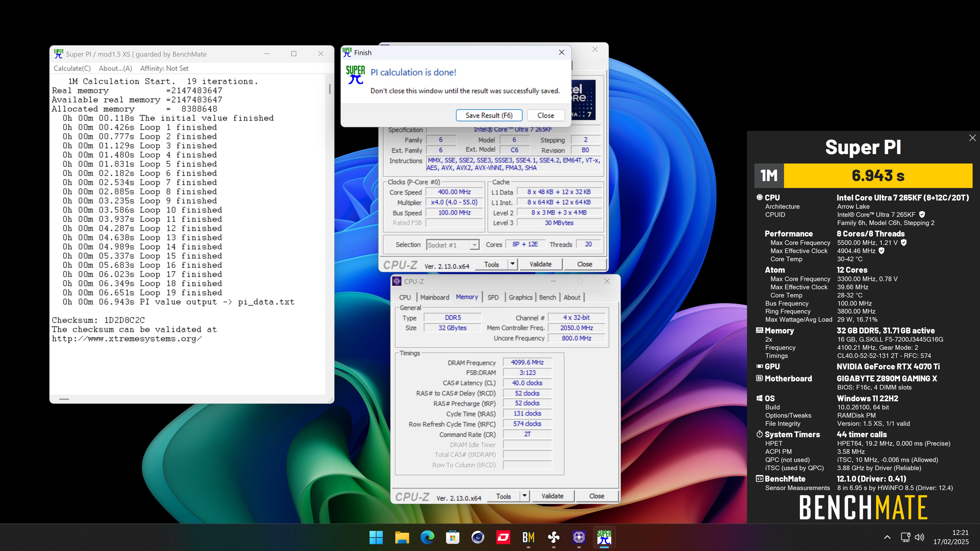Switch to the Graphics tab in CPU-Z
Screen dimensions: 980x551
tap(520, 297)
